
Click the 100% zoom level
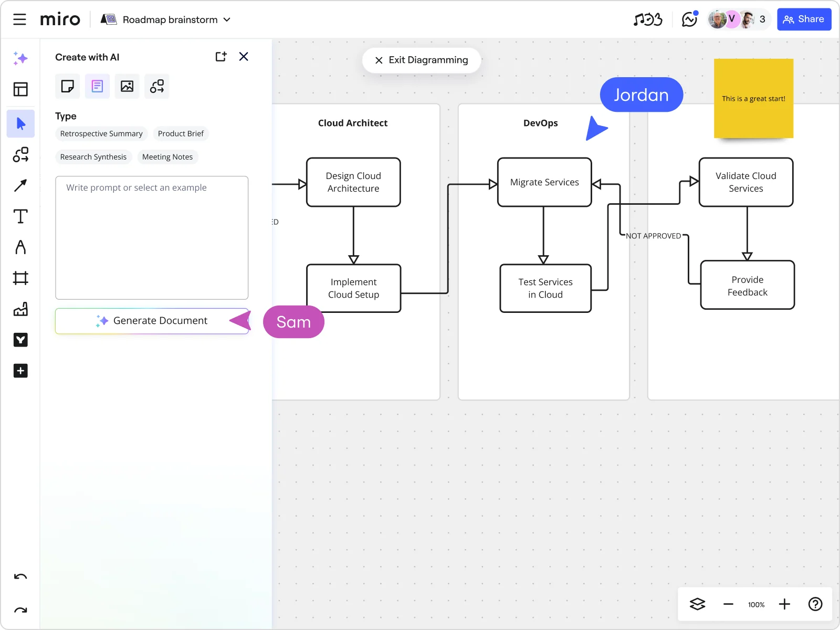click(756, 605)
